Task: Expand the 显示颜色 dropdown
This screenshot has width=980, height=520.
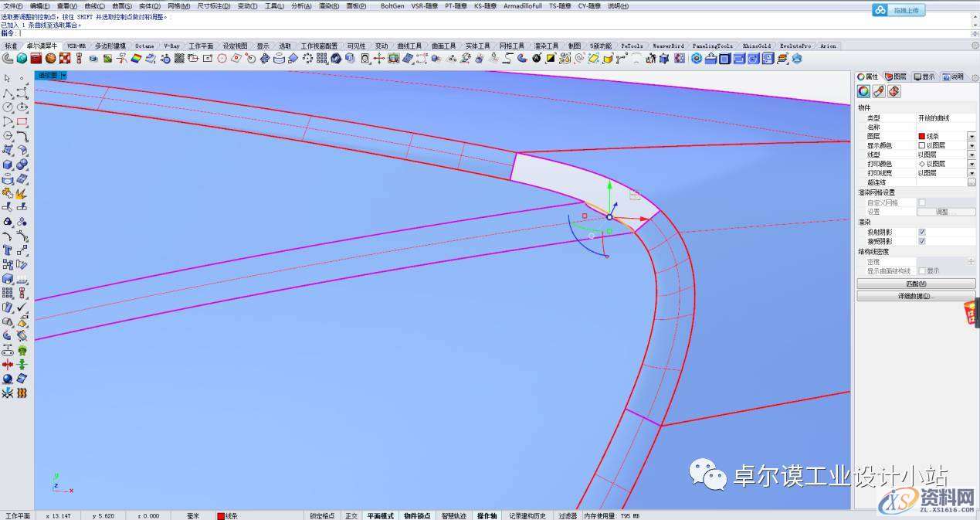Action: [972, 145]
